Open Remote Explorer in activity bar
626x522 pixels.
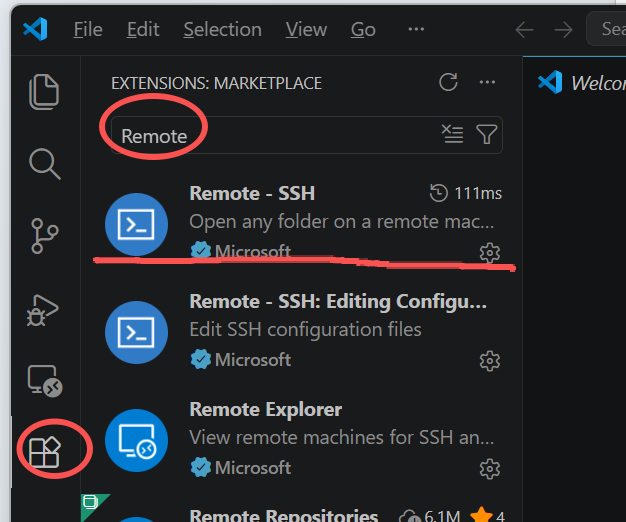45,381
